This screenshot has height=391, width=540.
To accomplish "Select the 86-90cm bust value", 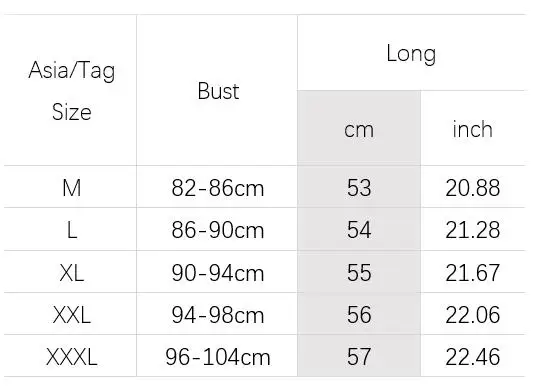I will [218, 230].
